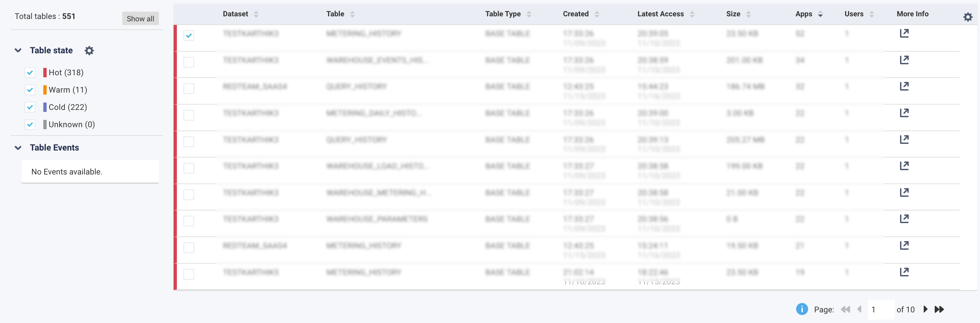Open table column settings gear
The image size is (980, 323).
[x=967, y=17]
